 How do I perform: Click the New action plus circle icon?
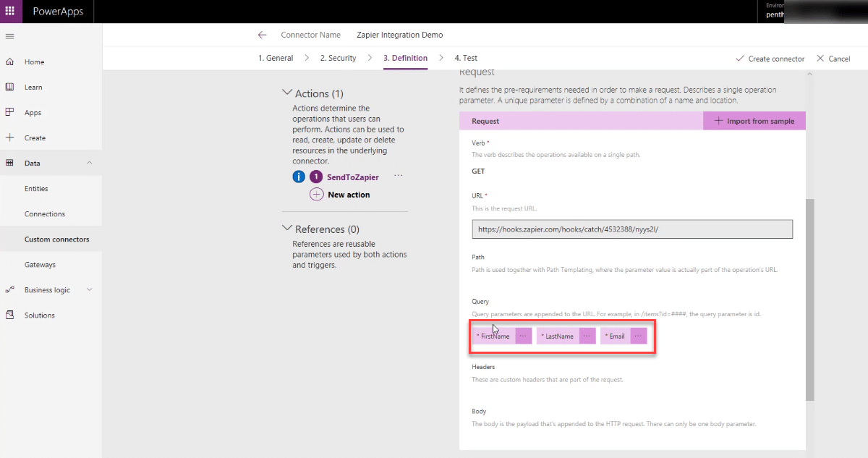tap(316, 195)
